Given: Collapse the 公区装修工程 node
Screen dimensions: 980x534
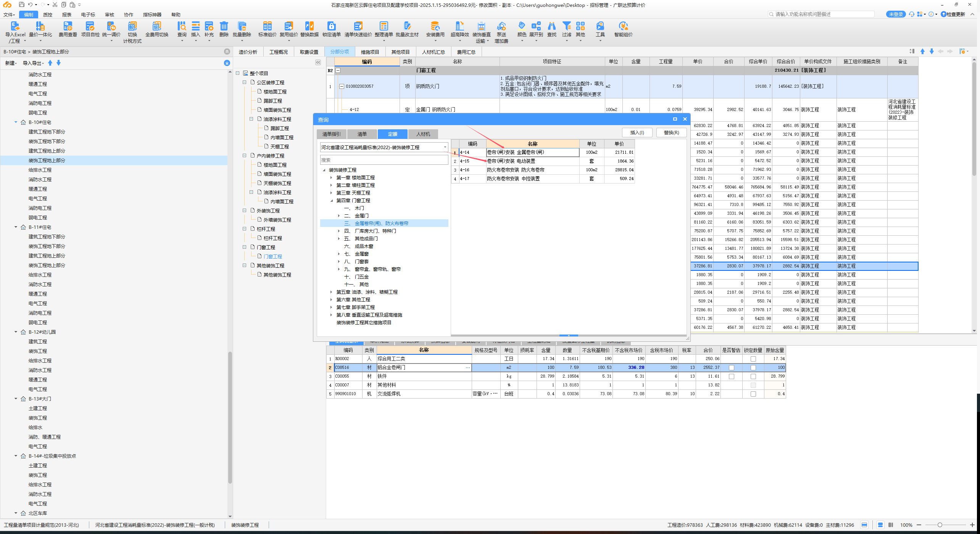Looking at the screenshot, I should click(245, 82).
